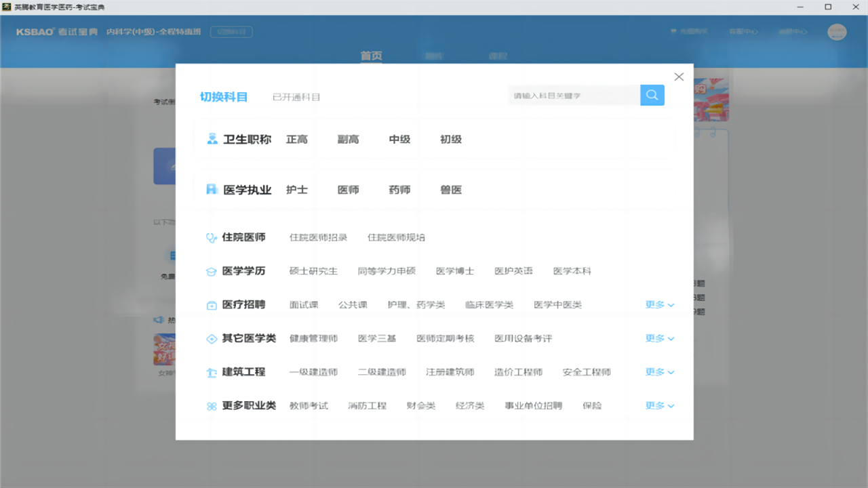
Task: Click the 医学学历 graduation cap icon
Action: click(212, 271)
